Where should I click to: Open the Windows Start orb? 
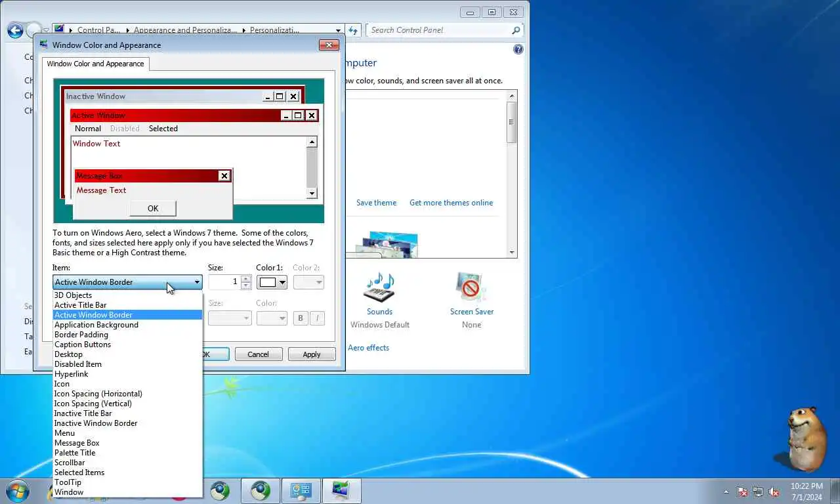click(16, 491)
